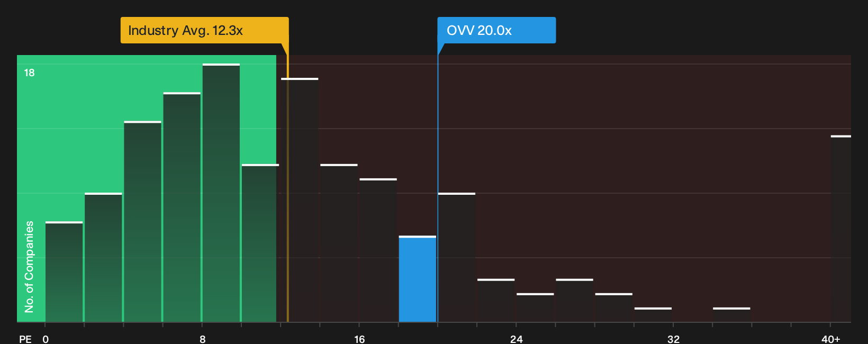Select the 40+ PE bar
Screen dimensions: 868x344
[841, 229]
